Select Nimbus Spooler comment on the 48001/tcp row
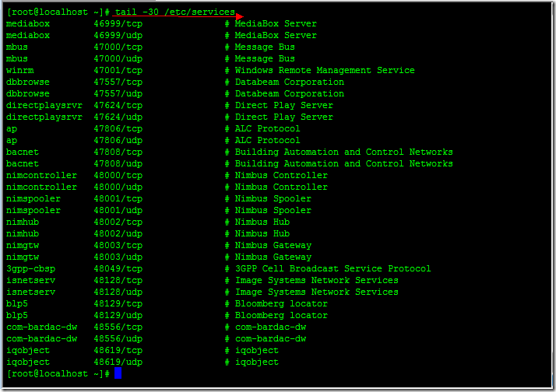This screenshot has width=556, height=392. [x=273, y=199]
